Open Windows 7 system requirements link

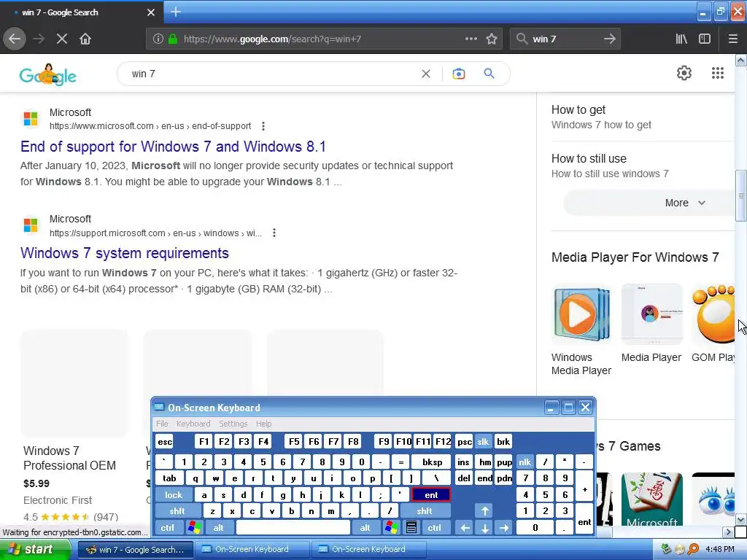pyautogui.click(x=124, y=253)
